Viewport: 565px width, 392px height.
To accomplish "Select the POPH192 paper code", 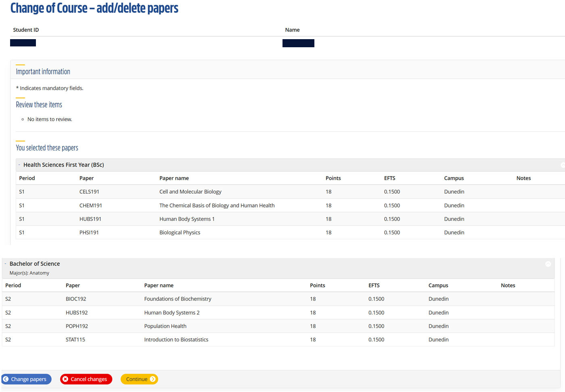I will pyautogui.click(x=77, y=326).
